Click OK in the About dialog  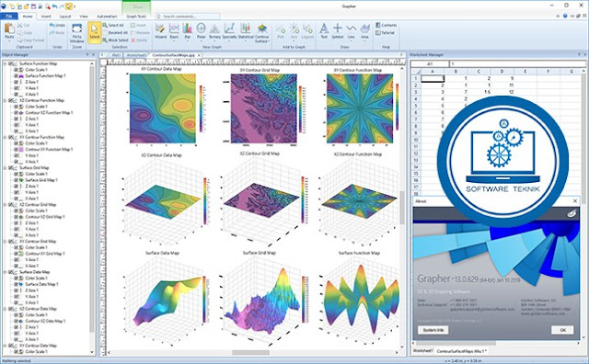coord(562,330)
